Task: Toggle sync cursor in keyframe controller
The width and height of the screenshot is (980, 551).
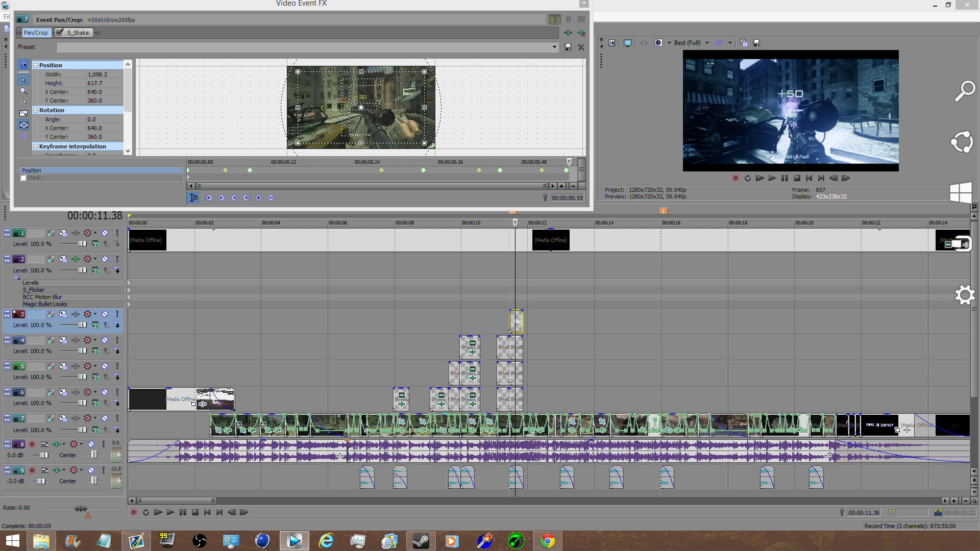Action: 193,198
